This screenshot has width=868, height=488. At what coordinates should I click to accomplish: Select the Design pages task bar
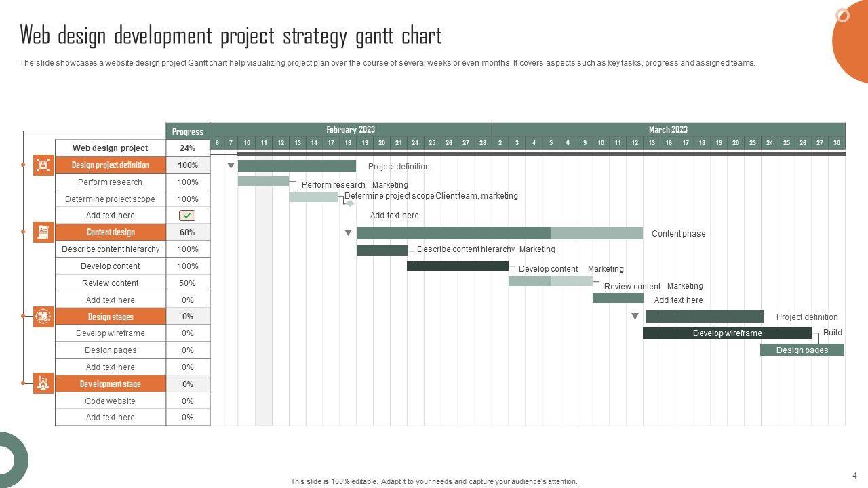pyautogui.click(x=802, y=350)
